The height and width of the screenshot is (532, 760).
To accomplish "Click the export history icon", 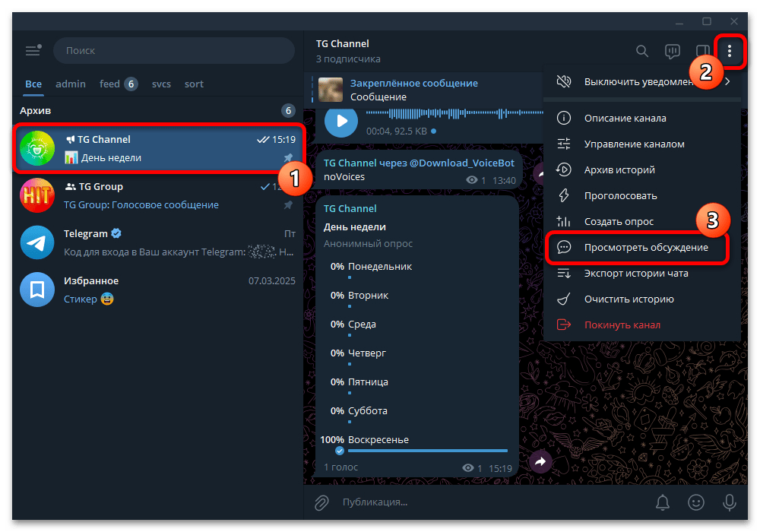I will point(564,274).
